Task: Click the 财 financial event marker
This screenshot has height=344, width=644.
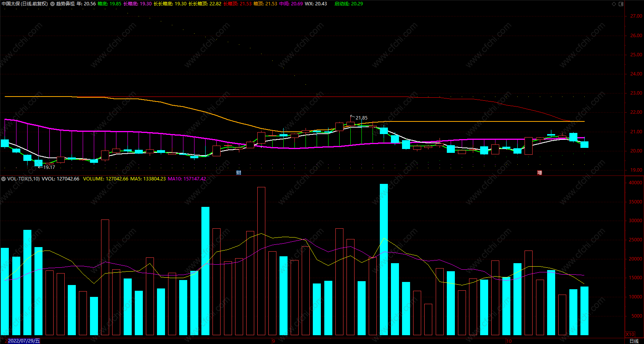Action: coord(239,173)
